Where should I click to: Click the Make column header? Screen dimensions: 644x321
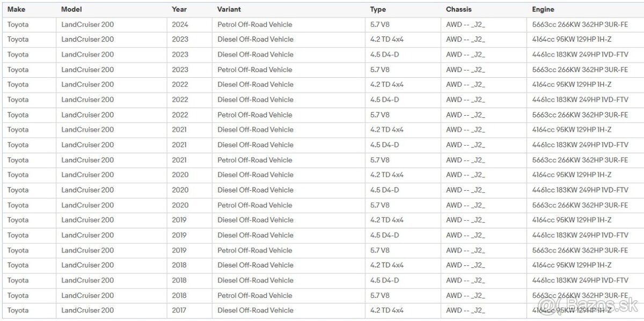tap(16, 9)
